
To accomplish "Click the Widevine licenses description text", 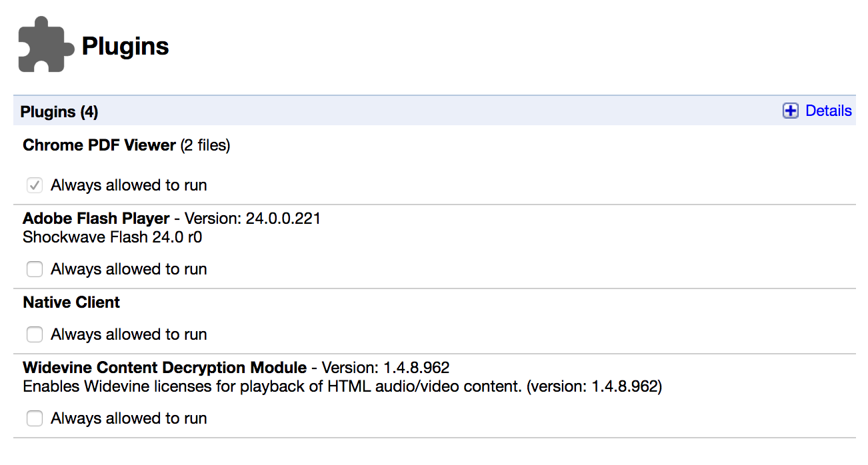I will (x=342, y=386).
